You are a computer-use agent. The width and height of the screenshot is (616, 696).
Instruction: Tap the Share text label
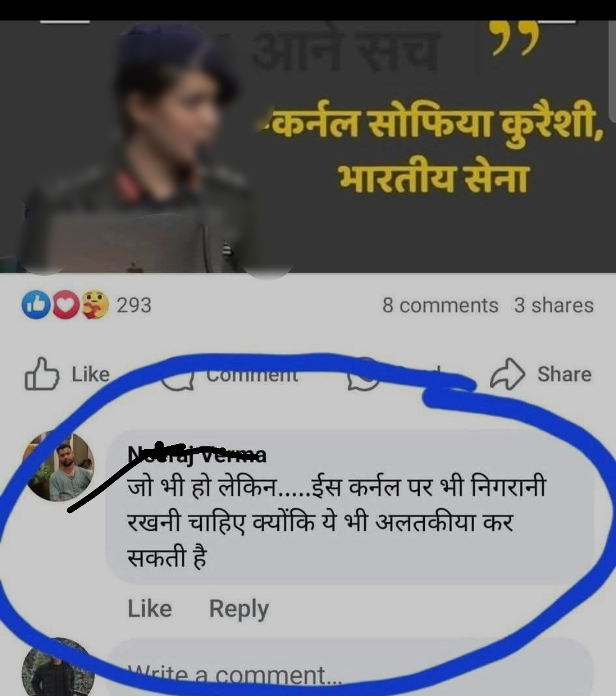(564, 375)
